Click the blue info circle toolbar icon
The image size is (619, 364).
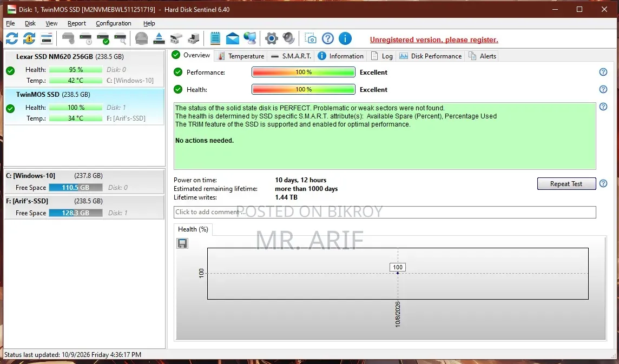345,39
